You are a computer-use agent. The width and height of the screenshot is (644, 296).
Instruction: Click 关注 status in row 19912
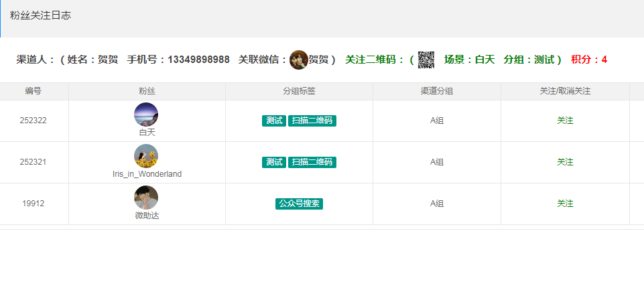(565, 204)
